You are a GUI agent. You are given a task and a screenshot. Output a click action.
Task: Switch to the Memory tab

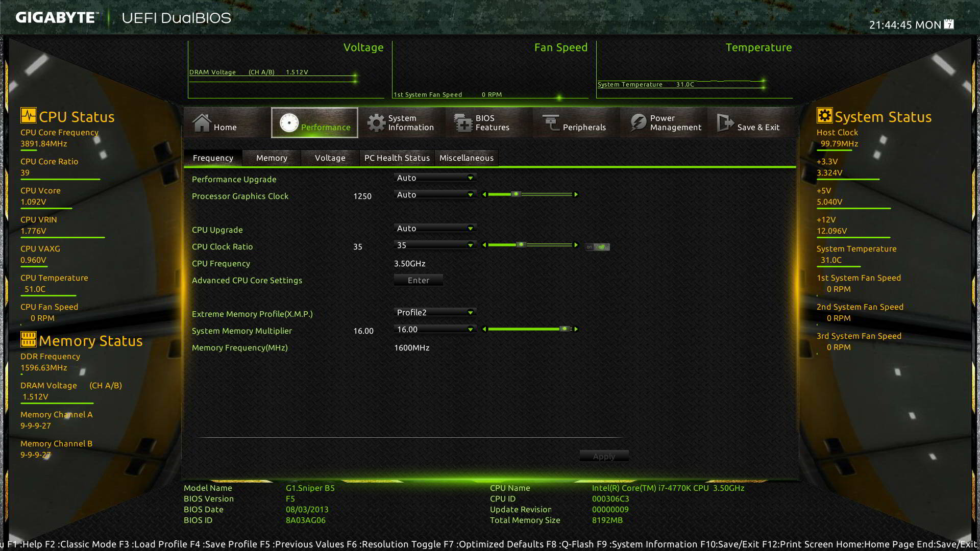(x=272, y=158)
